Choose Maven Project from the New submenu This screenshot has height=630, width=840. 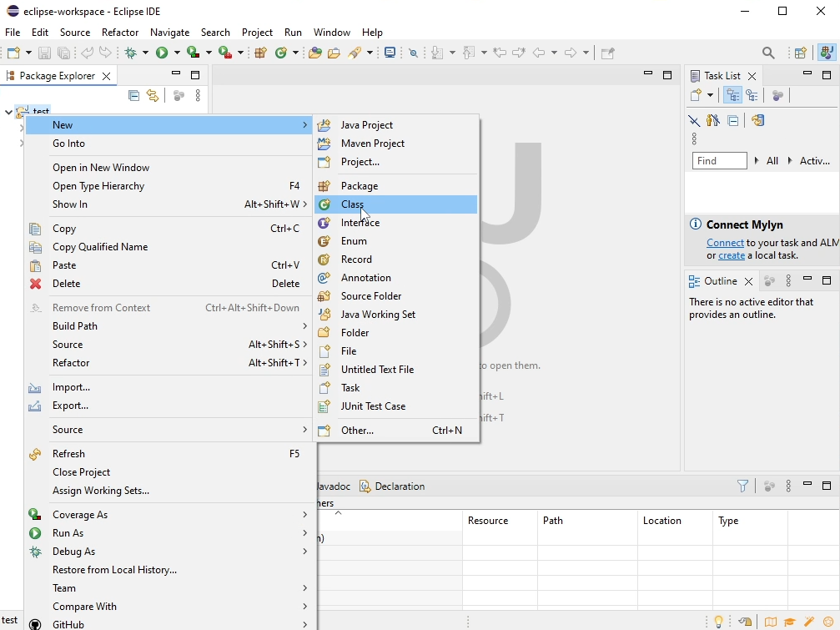coord(395,143)
